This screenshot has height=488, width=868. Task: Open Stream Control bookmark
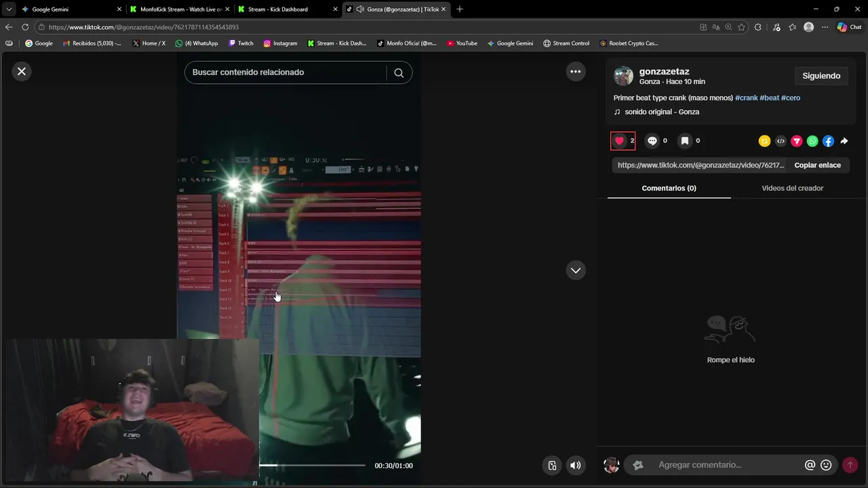coord(566,43)
